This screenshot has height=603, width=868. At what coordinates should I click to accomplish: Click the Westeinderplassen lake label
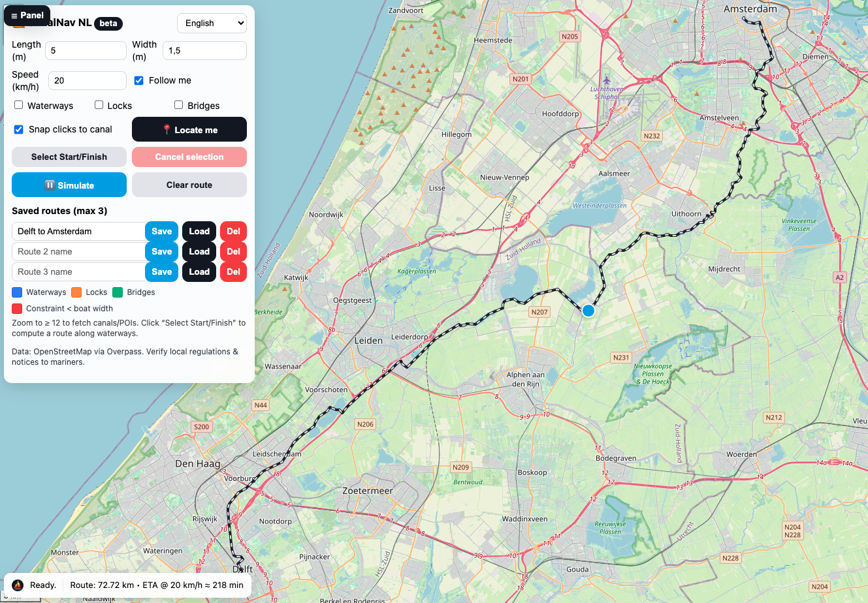pyautogui.click(x=600, y=206)
